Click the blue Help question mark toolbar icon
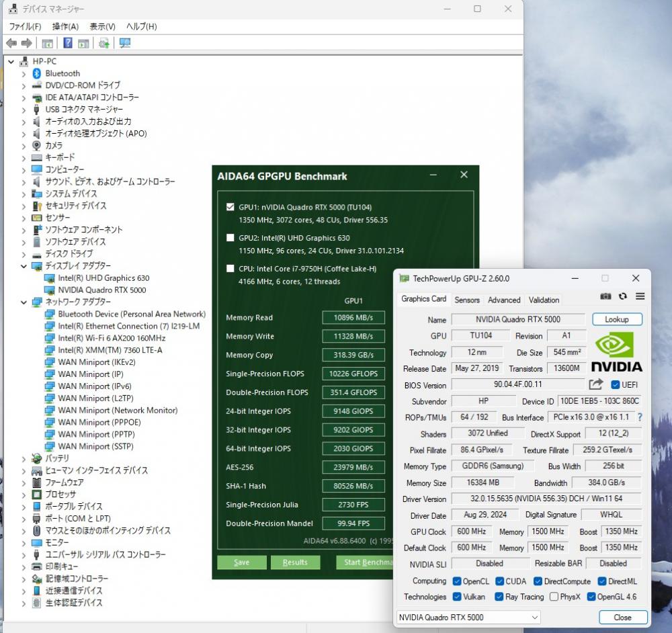Viewport: 672px width, 633px height. click(x=68, y=43)
